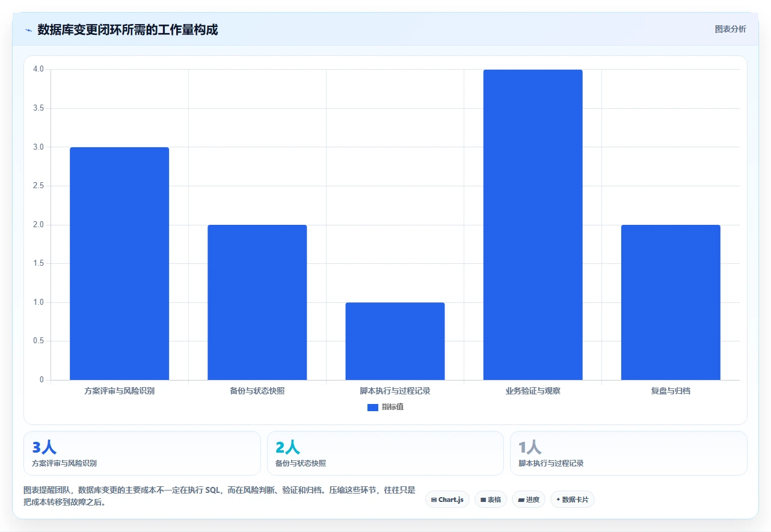Select the 备份与状态快照 bar in chart
The width and height of the screenshot is (771, 532).
tap(257, 302)
